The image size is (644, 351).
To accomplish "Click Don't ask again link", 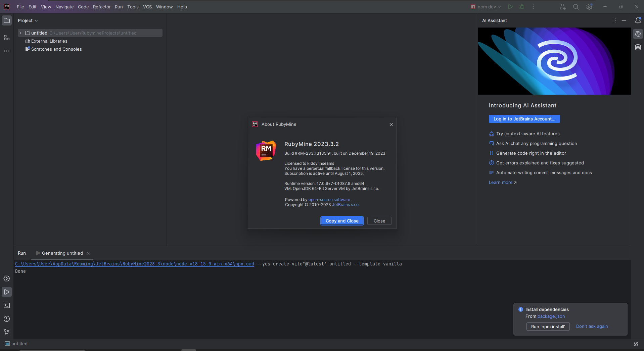I will coord(592,327).
